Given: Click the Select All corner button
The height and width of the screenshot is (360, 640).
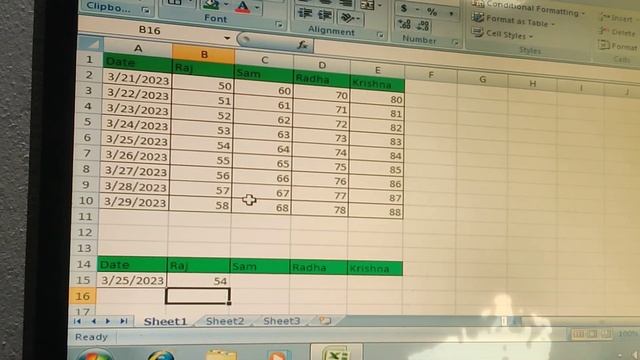Looking at the screenshot, I should point(91,43).
